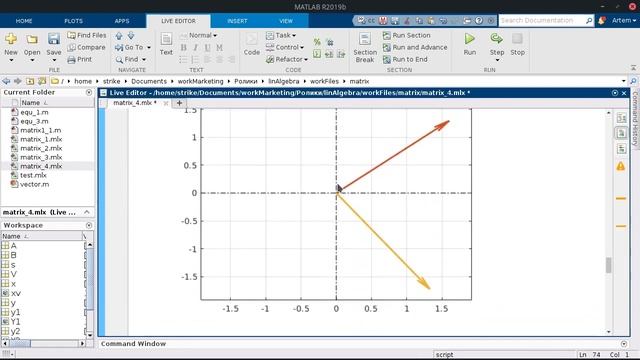Select test.mlx in Current Folder

(x=33, y=175)
